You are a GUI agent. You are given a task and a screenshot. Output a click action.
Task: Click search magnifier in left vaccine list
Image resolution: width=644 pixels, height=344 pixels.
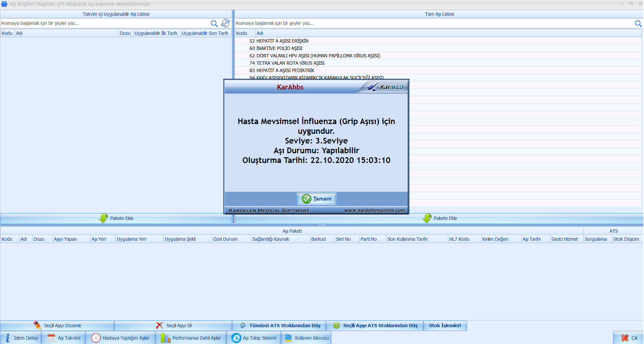(214, 23)
